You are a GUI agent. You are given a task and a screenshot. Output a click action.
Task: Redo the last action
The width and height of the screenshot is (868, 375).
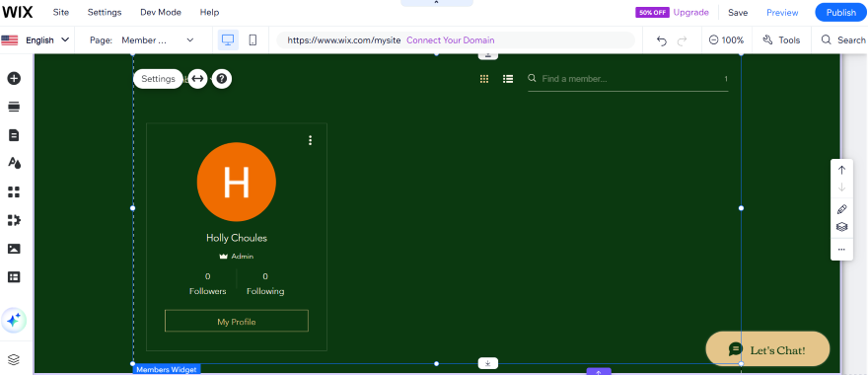point(683,40)
